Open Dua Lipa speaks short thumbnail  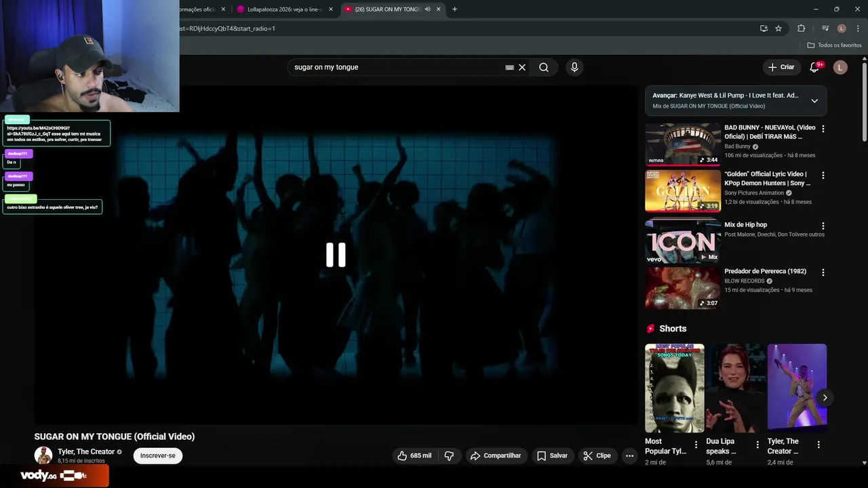click(x=736, y=388)
